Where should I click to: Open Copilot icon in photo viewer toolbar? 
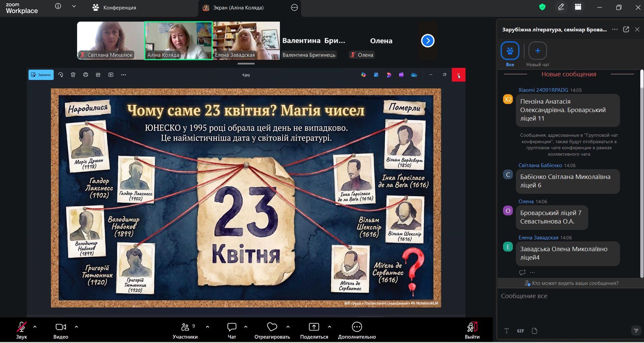[363, 75]
